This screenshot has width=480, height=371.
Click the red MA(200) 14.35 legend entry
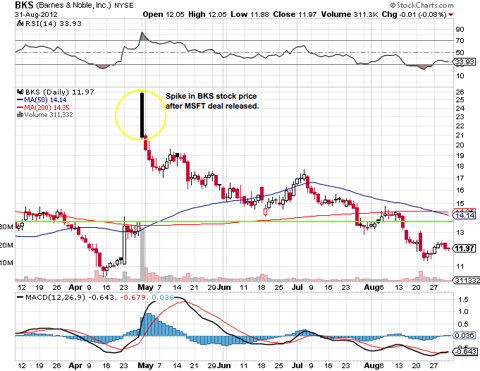[43, 107]
